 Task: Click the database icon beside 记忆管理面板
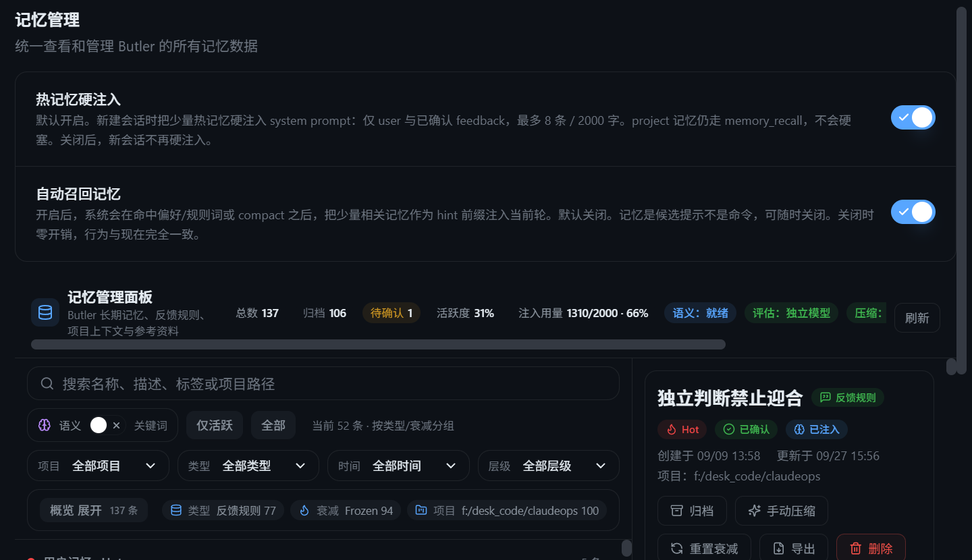point(45,312)
